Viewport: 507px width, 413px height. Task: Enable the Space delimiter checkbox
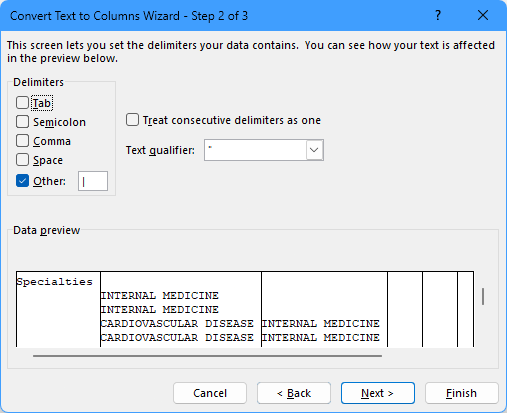coord(22,160)
